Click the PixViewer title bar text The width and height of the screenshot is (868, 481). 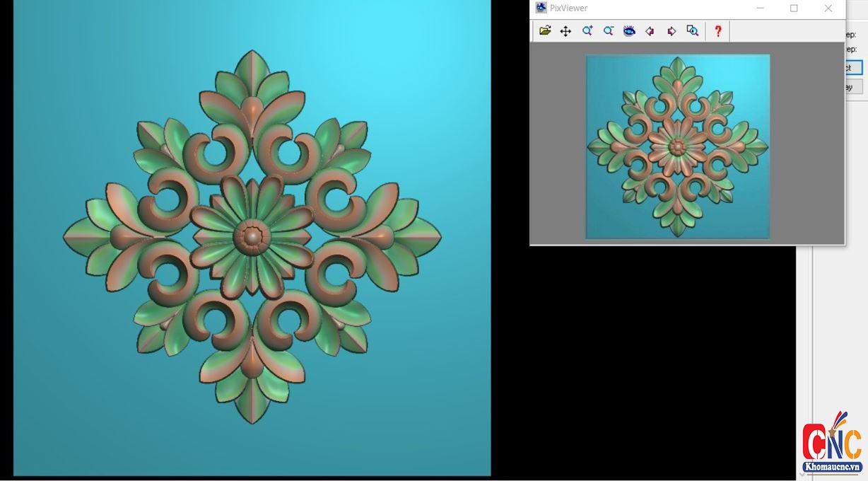[568, 8]
